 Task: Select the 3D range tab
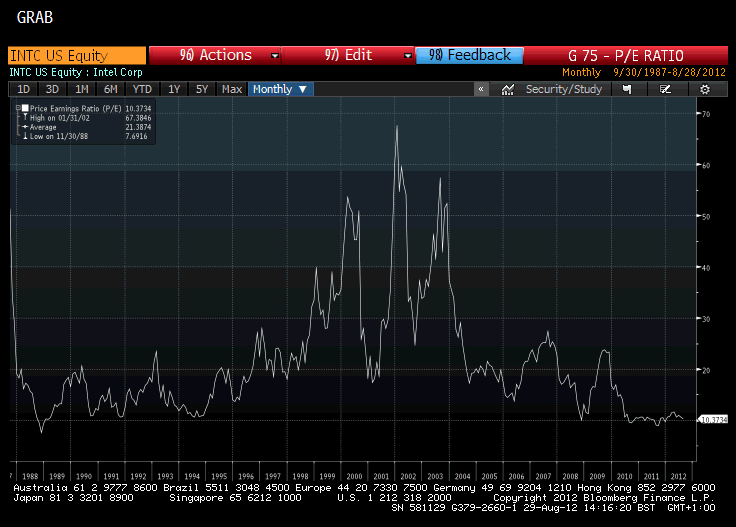[x=52, y=89]
